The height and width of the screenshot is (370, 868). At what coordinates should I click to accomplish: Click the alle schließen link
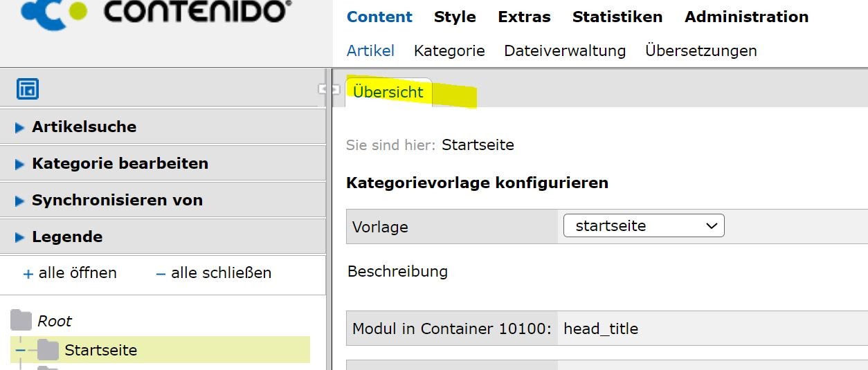[x=221, y=273]
